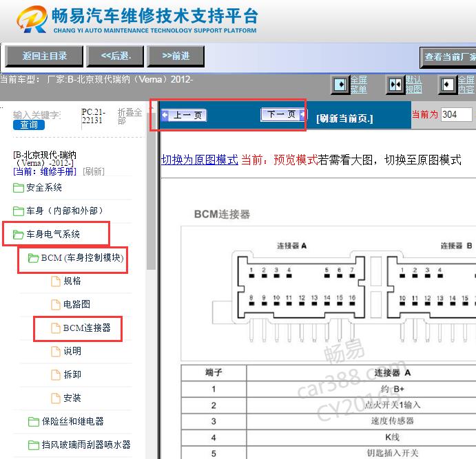Open the 安全系统 folder icon
This screenshot has width=476, height=459.
coord(18,188)
